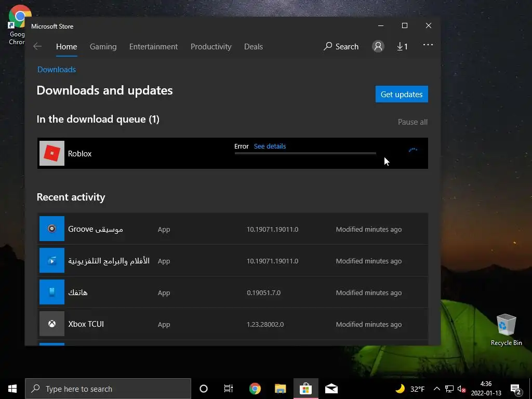The height and width of the screenshot is (399, 532).
Task: Click version 0.19051.7.0 text
Action: (x=263, y=292)
